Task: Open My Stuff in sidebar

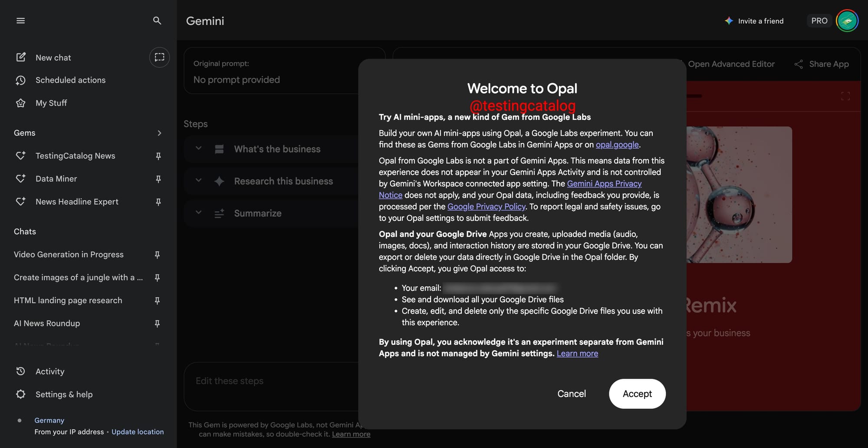Action: click(x=51, y=103)
